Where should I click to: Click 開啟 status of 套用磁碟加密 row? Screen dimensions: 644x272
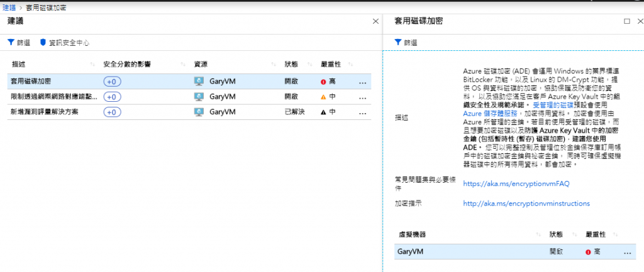coord(291,82)
